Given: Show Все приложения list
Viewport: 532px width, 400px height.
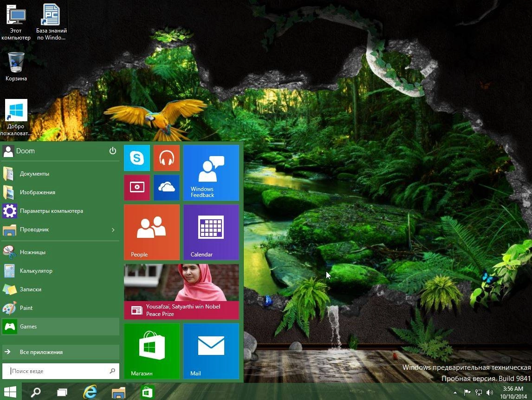Looking at the screenshot, I should pos(60,352).
